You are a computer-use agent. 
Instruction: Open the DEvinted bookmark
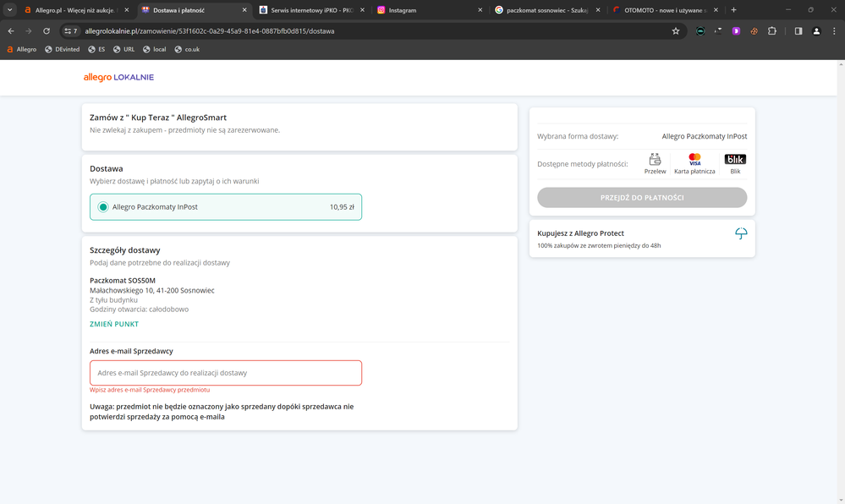click(62, 49)
